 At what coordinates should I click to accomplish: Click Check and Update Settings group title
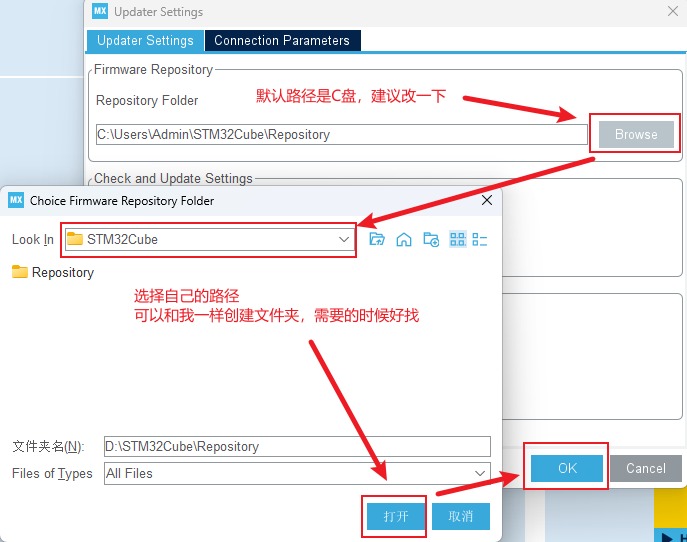[173, 178]
